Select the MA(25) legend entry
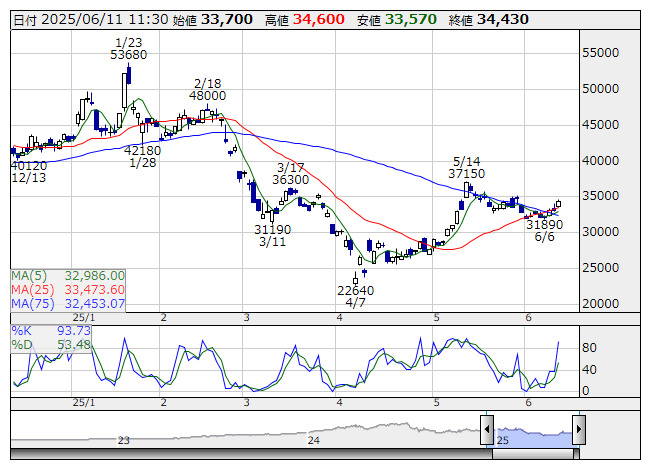Image resolution: width=653 pixels, height=470 pixels. click(x=68, y=289)
